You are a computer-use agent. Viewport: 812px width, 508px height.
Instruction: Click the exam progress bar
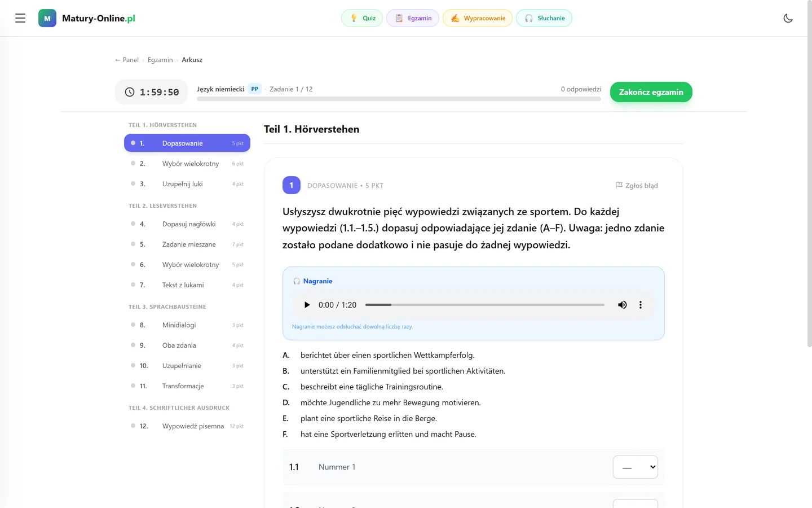coord(399,99)
